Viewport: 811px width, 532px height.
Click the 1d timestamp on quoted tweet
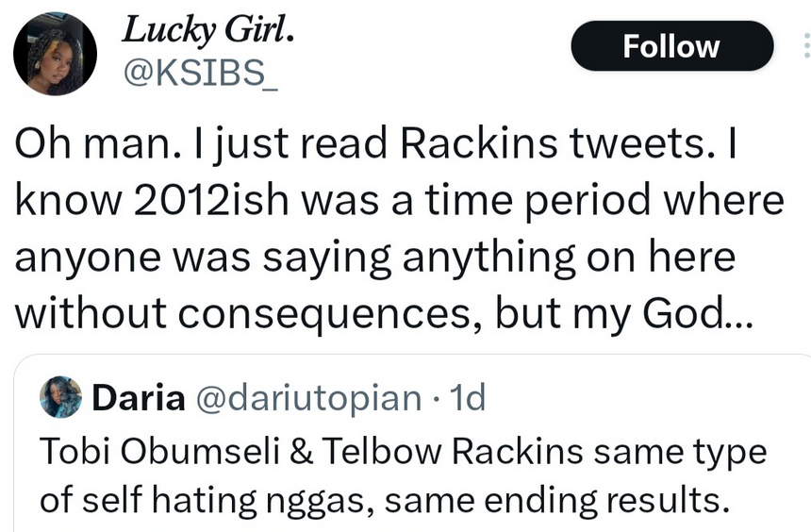pyautogui.click(x=468, y=398)
